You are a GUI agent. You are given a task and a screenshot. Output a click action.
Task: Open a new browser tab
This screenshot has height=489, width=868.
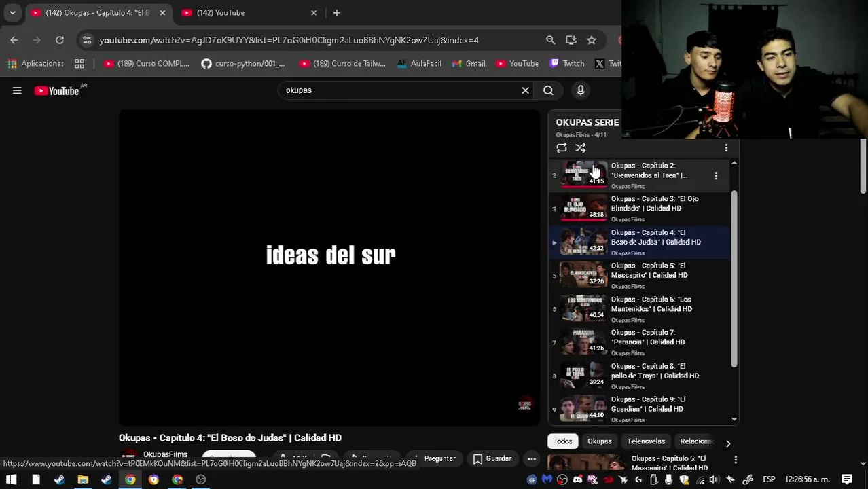(336, 12)
